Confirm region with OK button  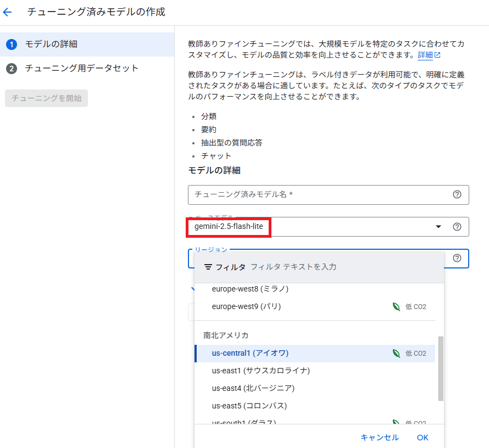tap(422, 438)
